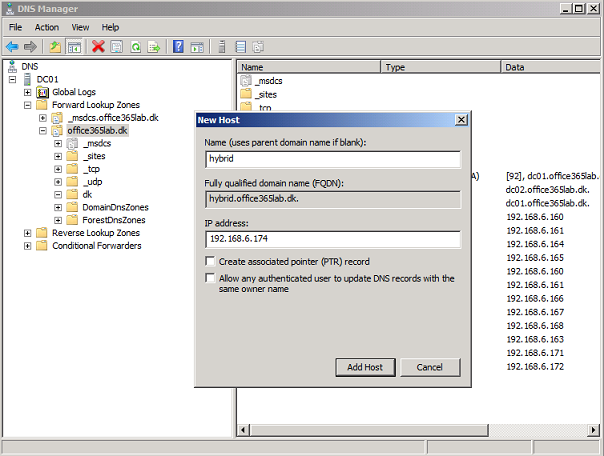Select the _udp folder in the tree
This screenshot has width=604, height=456.
(94, 181)
